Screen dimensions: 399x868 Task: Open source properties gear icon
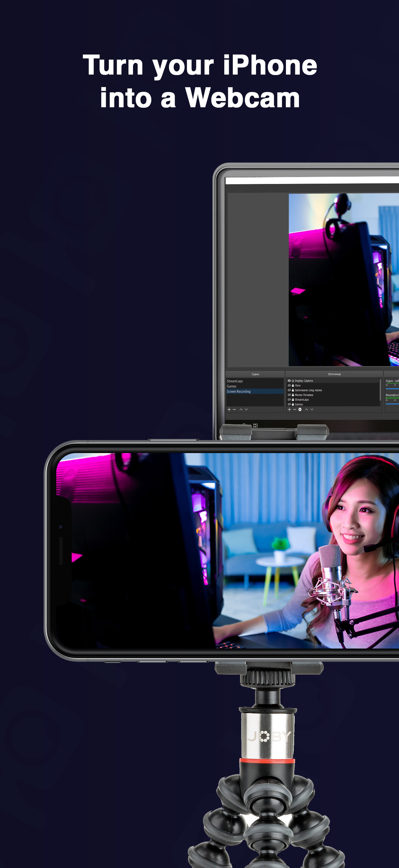pyautogui.click(x=300, y=409)
